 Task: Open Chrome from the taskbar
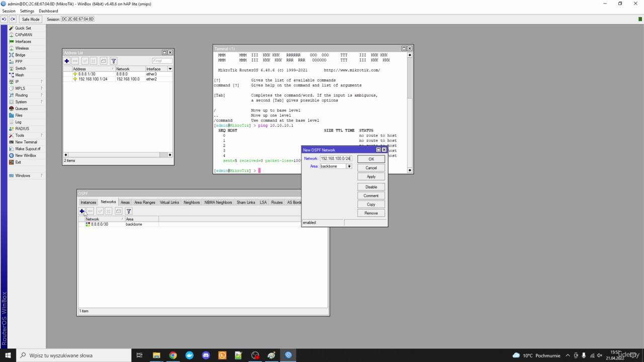point(173,355)
